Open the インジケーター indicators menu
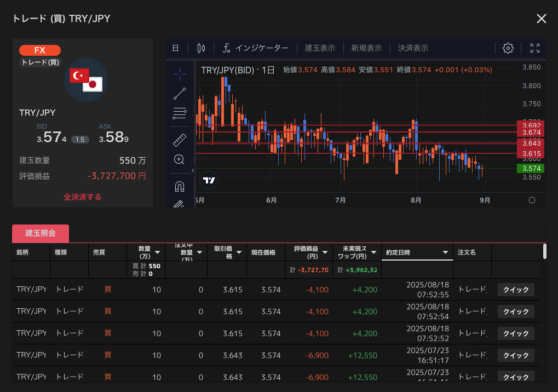Screen dimensions: 558x392 (x=255, y=48)
